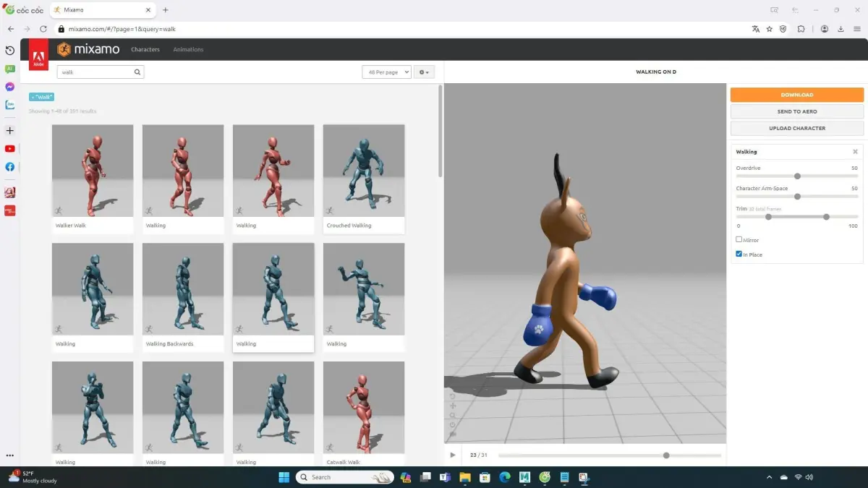This screenshot has height=488, width=868.
Task: Remove the "Walk" filter tag
Action: pyautogui.click(x=41, y=97)
